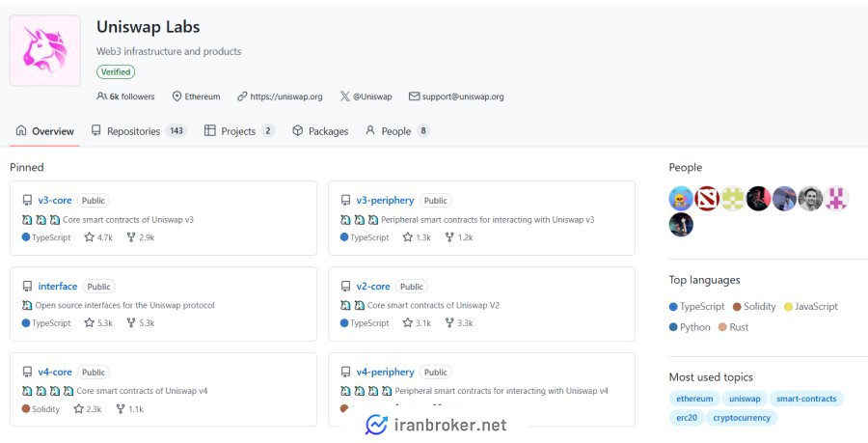Select the ethereum topic tag

coord(694,399)
